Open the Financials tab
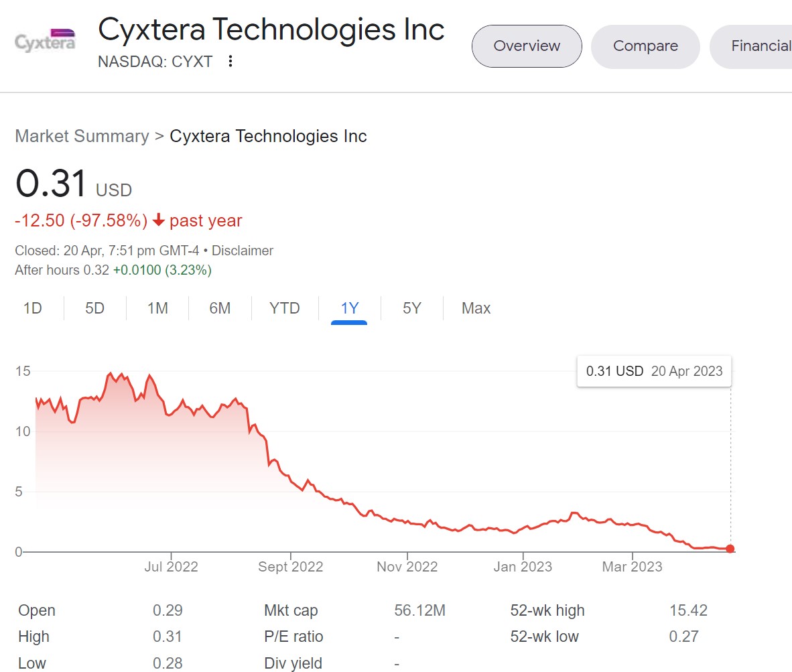The height and width of the screenshot is (672, 792). (x=751, y=46)
